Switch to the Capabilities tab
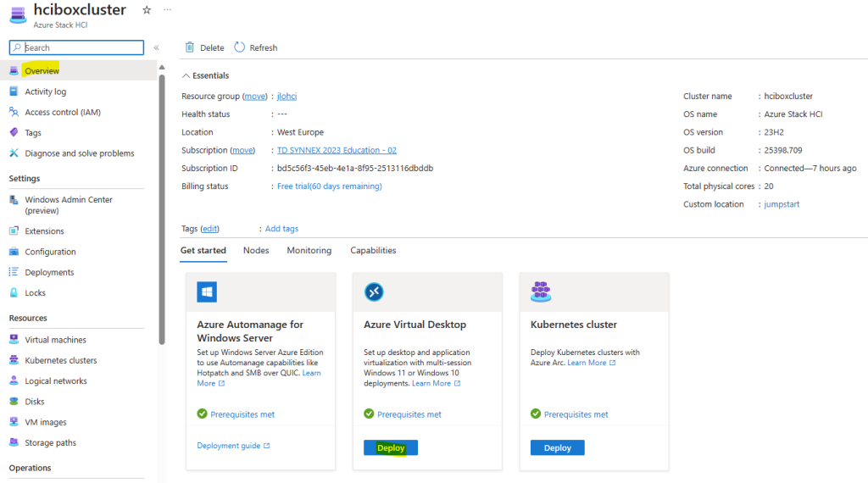 pyautogui.click(x=373, y=251)
